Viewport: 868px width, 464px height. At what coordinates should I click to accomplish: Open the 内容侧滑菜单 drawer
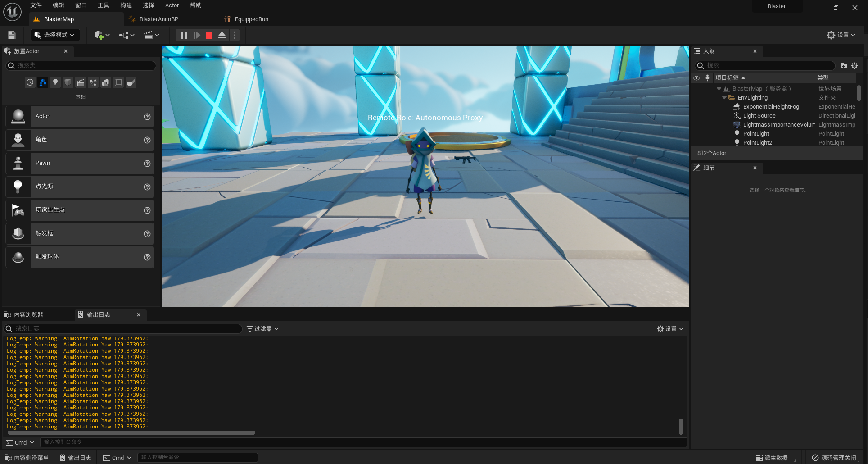tap(27, 458)
